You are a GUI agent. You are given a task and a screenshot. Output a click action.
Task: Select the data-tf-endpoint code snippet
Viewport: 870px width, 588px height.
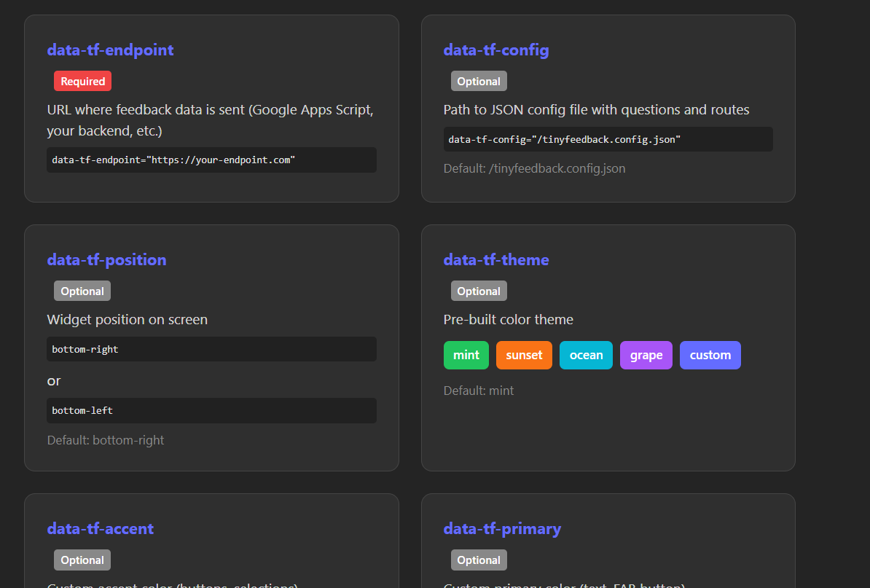coord(211,160)
